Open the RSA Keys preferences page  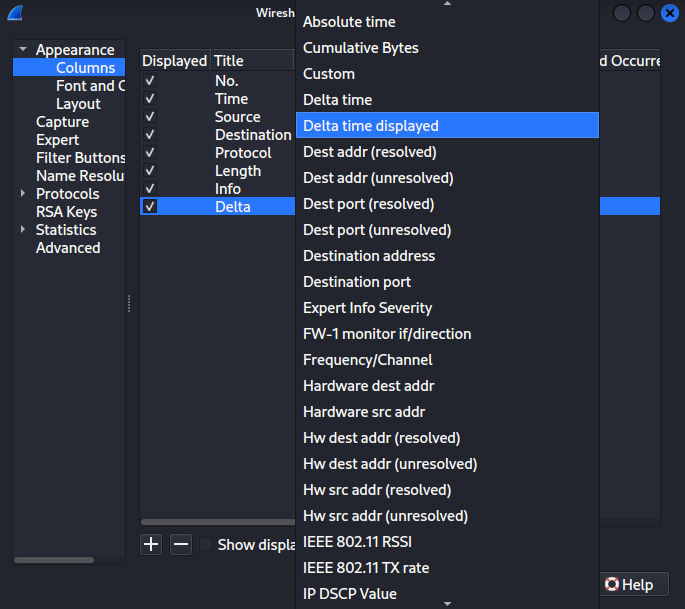(x=66, y=212)
